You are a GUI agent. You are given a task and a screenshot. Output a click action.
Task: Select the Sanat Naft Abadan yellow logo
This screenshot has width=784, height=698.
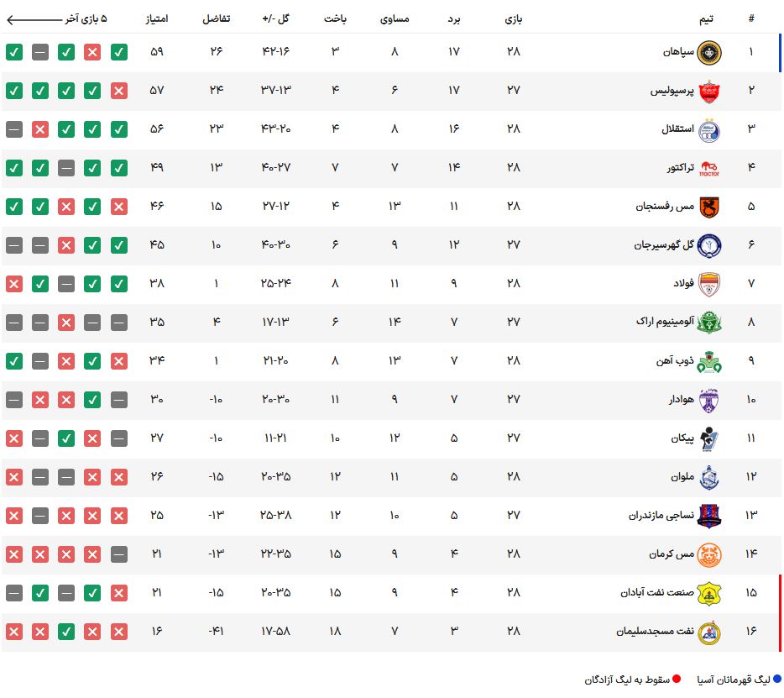(x=708, y=593)
